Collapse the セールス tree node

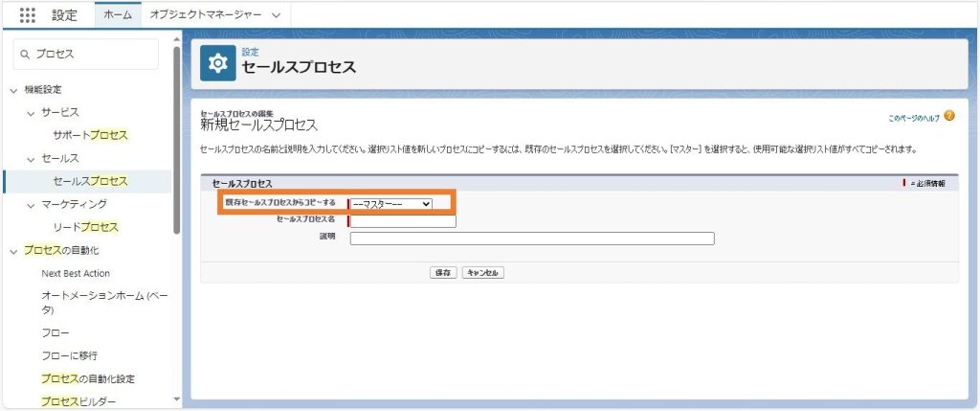point(31,159)
